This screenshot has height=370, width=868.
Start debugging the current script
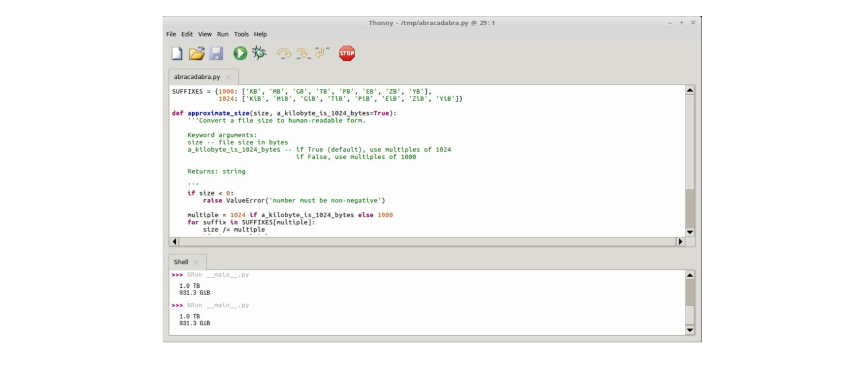point(260,53)
